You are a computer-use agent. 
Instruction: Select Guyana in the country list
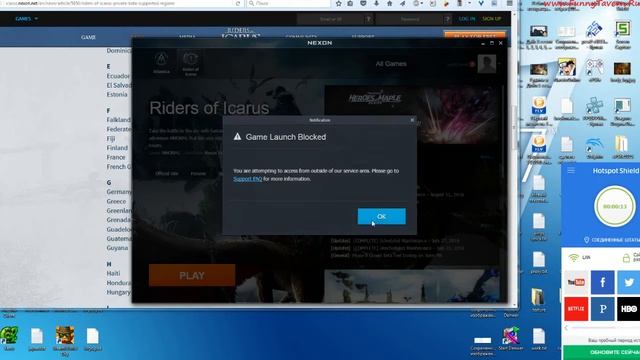tap(117, 248)
